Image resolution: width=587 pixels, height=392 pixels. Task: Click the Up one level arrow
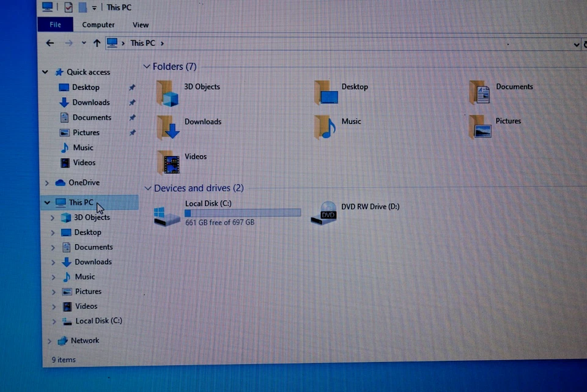click(97, 43)
